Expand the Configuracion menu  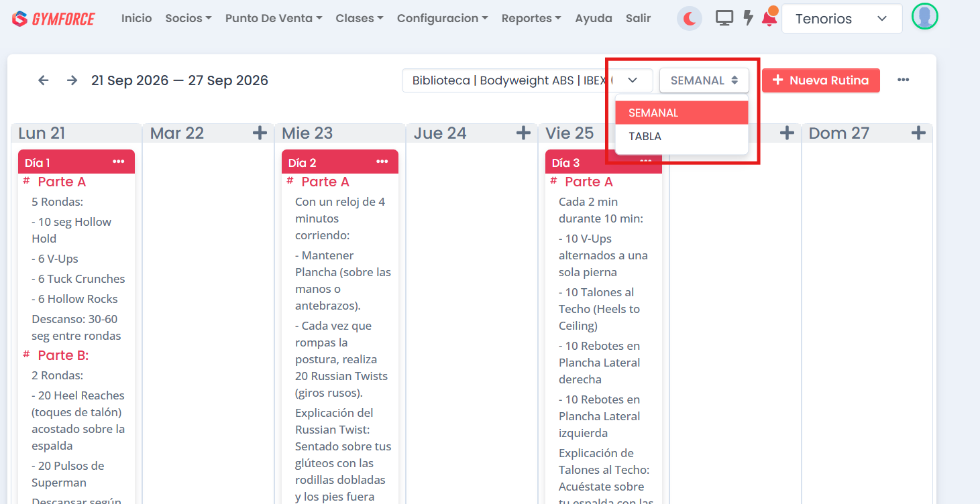coord(443,19)
